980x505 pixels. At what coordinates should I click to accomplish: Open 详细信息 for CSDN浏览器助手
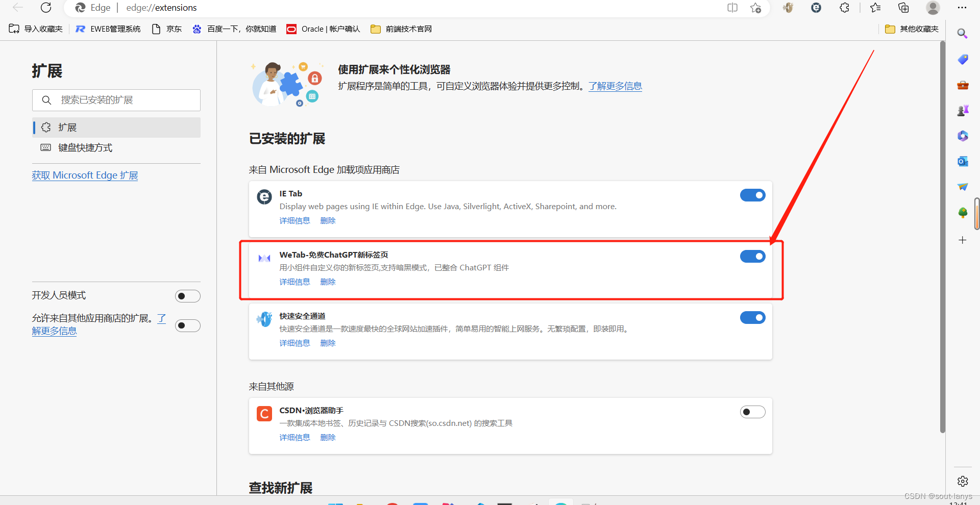coord(295,438)
